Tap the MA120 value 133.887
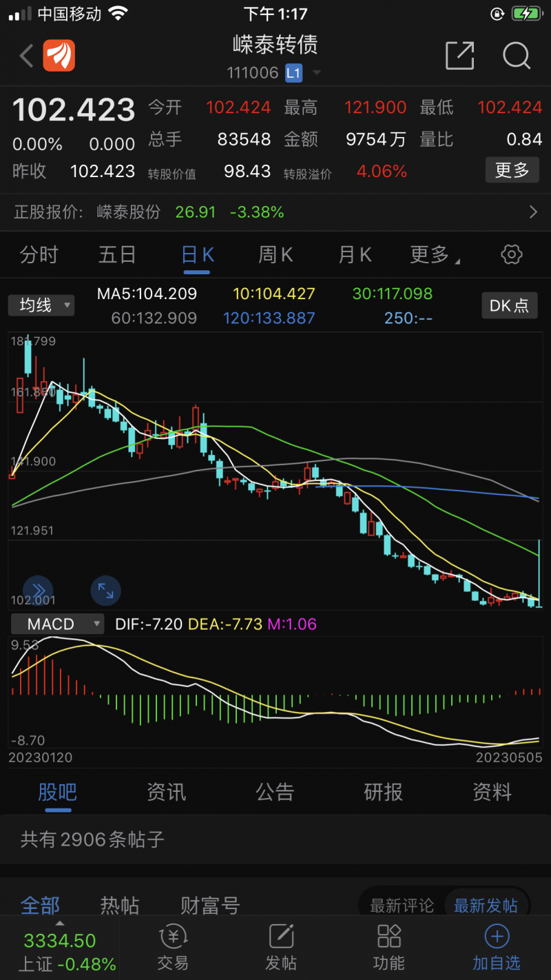Viewport: 551px width, 980px height. (269, 318)
